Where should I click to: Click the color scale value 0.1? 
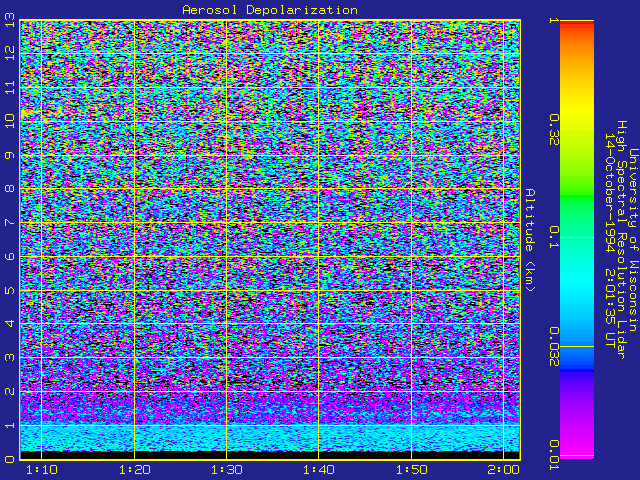tap(554, 237)
